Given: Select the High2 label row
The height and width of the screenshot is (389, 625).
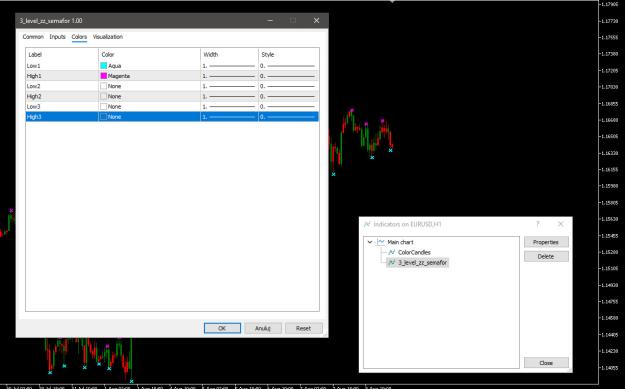Looking at the screenshot, I should [x=62, y=96].
